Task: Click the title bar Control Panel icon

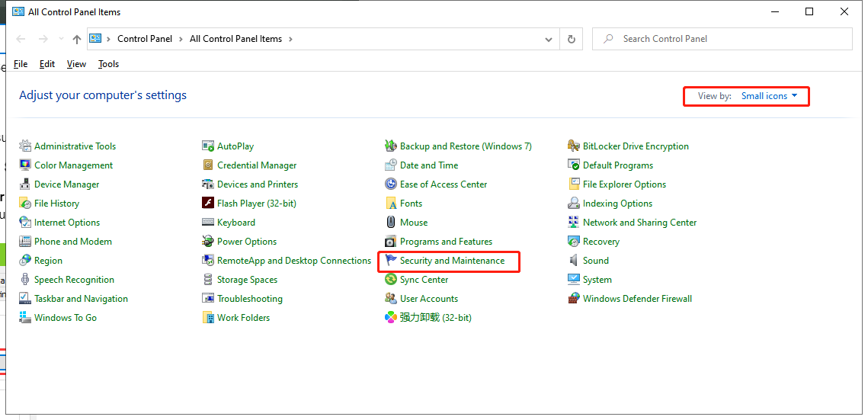Action: click(x=18, y=11)
